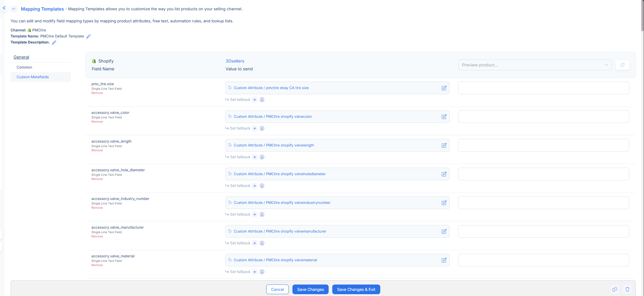The height and width of the screenshot is (296, 644).
Task: Duplicate the template with the copy icon
Action: 615,289
